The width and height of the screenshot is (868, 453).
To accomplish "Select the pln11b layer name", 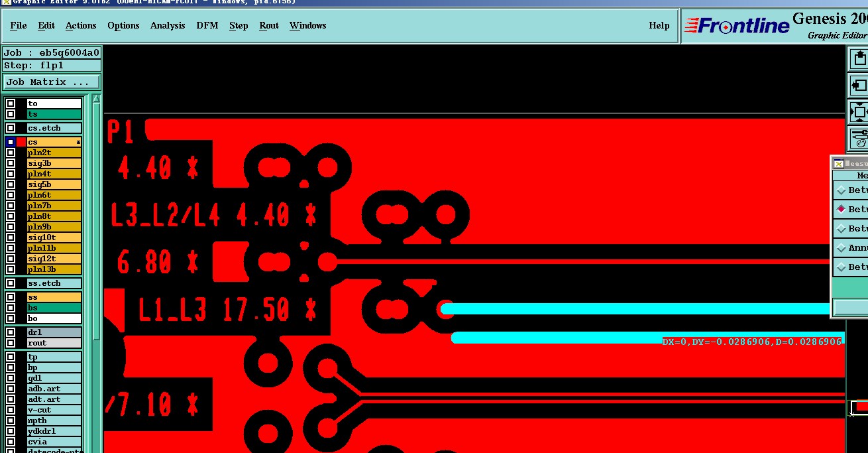I will pos(54,248).
